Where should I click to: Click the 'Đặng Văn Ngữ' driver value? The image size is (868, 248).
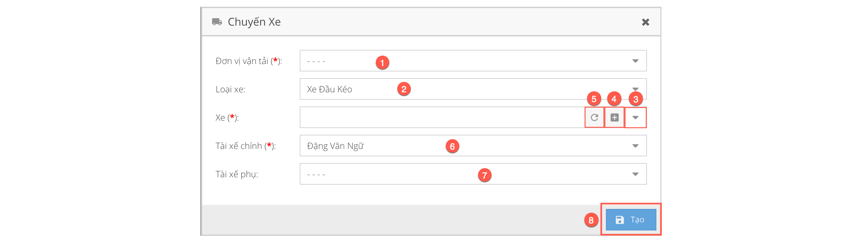[335, 146]
